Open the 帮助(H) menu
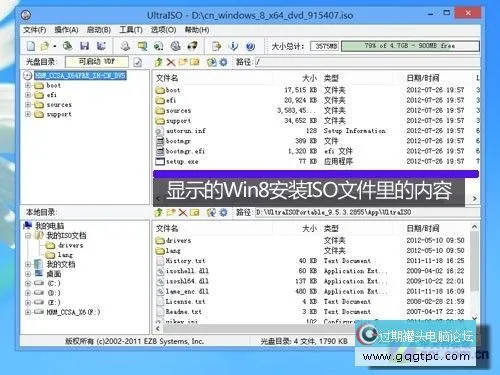 tap(197, 30)
